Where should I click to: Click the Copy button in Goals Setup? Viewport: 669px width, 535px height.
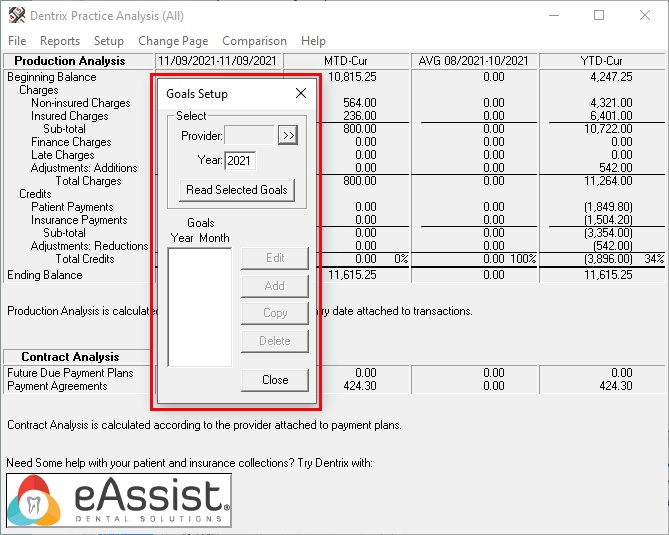[x=275, y=313]
